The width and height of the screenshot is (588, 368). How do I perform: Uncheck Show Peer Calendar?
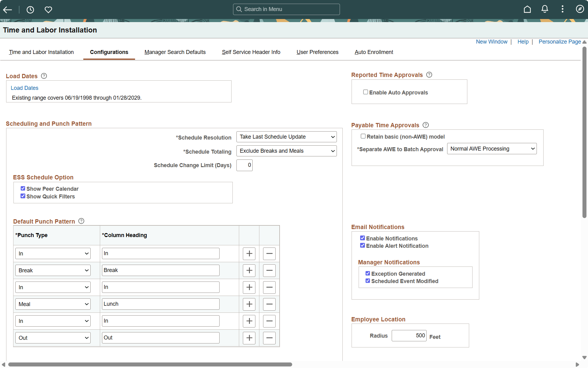(x=23, y=189)
